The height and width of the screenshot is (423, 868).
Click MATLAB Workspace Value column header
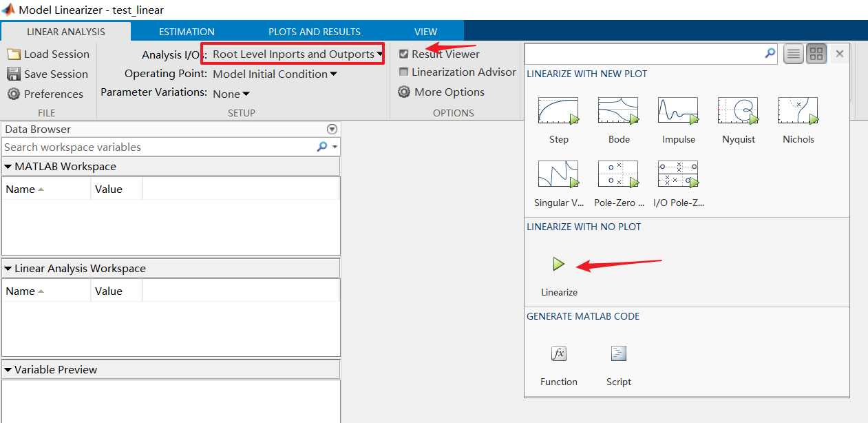point(116,189)
